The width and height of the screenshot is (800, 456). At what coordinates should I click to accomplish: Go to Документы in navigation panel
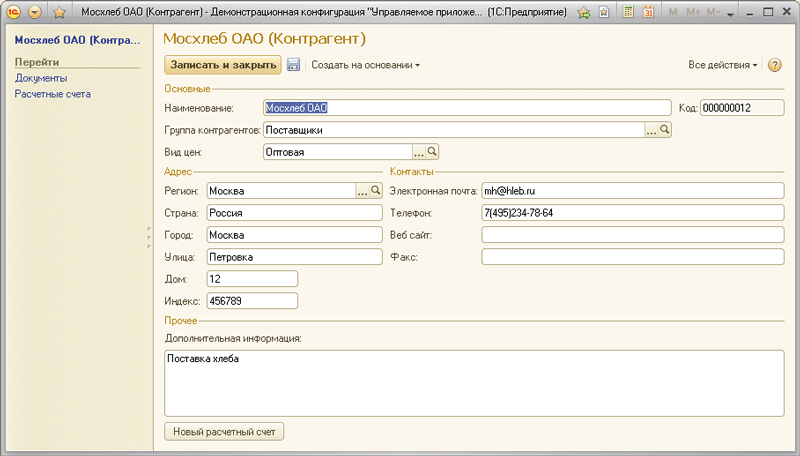(41, 78)
